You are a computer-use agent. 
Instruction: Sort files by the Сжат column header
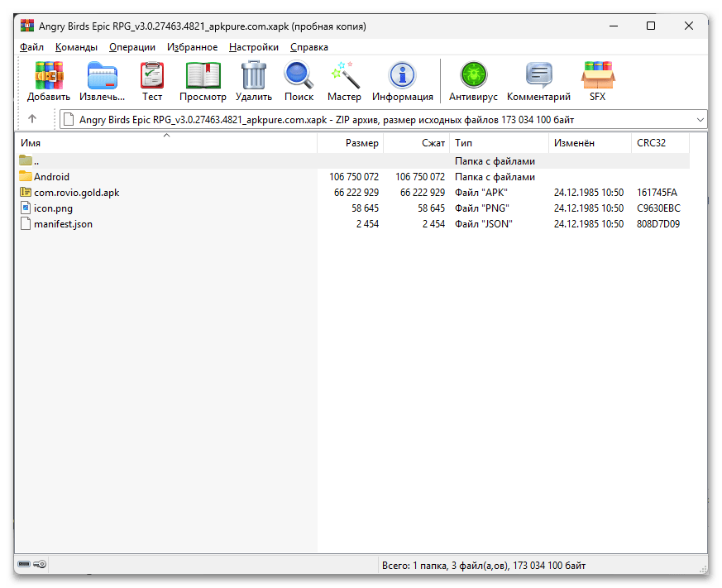417,143
